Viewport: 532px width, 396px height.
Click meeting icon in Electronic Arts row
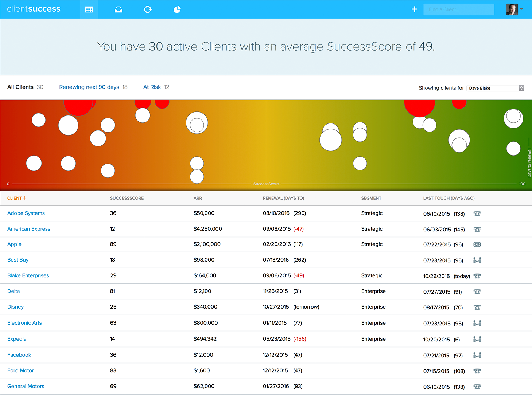coord(477,323)
